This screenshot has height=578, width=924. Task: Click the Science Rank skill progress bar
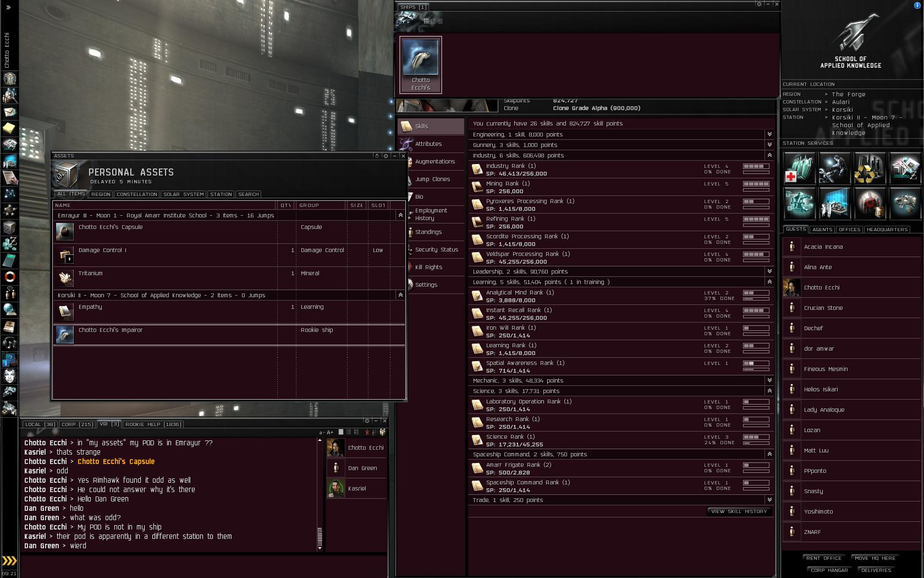point(756,443)
